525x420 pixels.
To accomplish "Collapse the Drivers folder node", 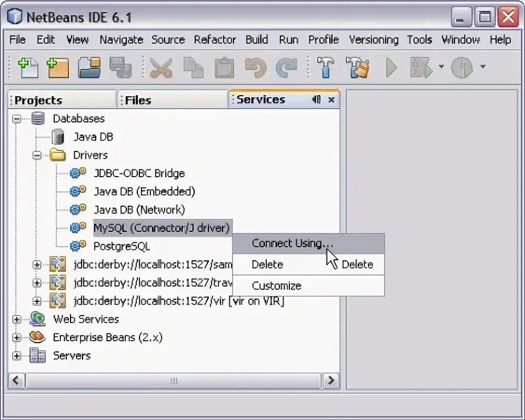I will pyautogui.click(x=37, y=155).
